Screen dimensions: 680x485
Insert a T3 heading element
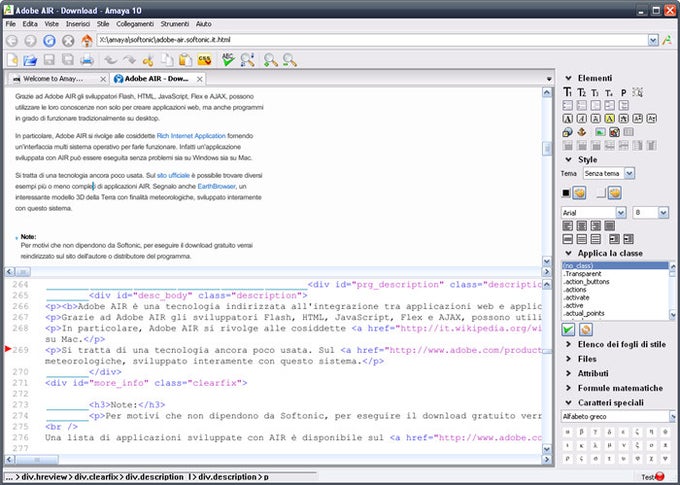tap(595, 92)
